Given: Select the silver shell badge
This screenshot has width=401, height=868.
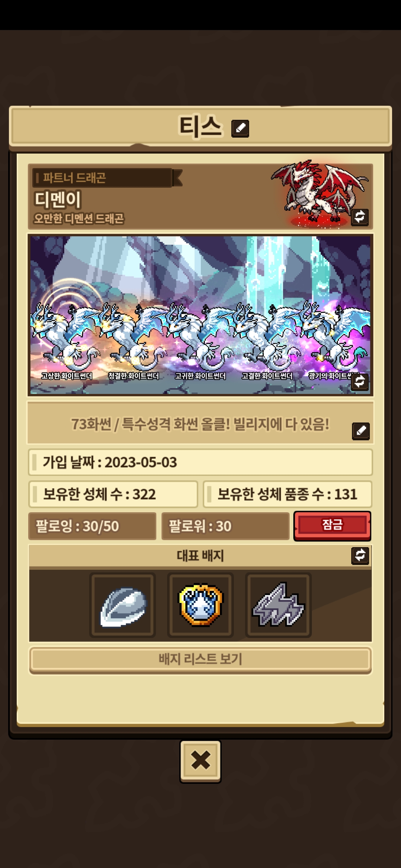Looking at the screenshot, I should coord(123,605).
